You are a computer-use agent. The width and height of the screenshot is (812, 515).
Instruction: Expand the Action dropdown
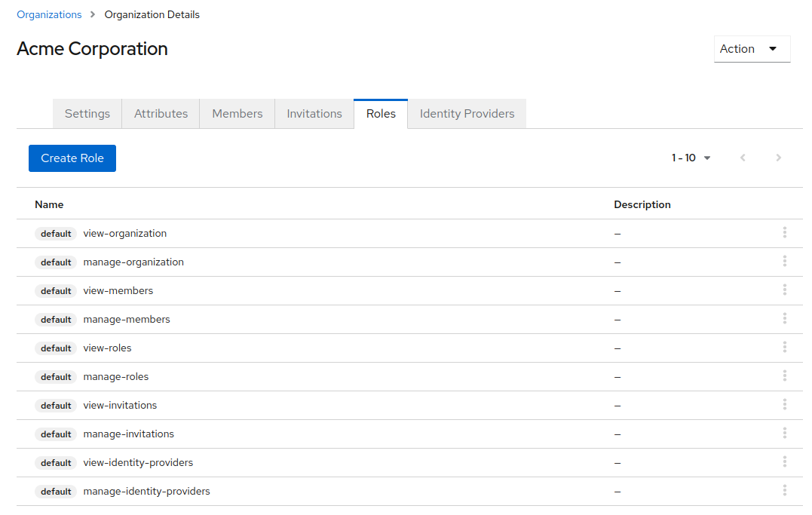752,49
